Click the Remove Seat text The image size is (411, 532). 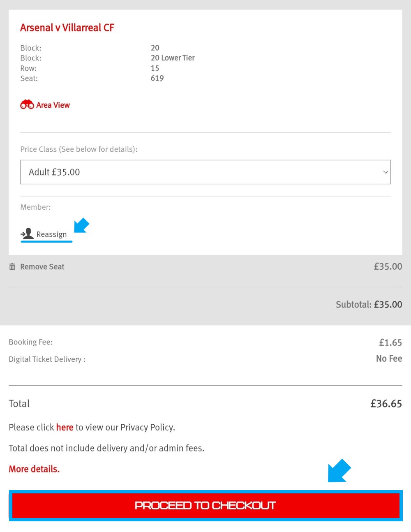(42, 267)
